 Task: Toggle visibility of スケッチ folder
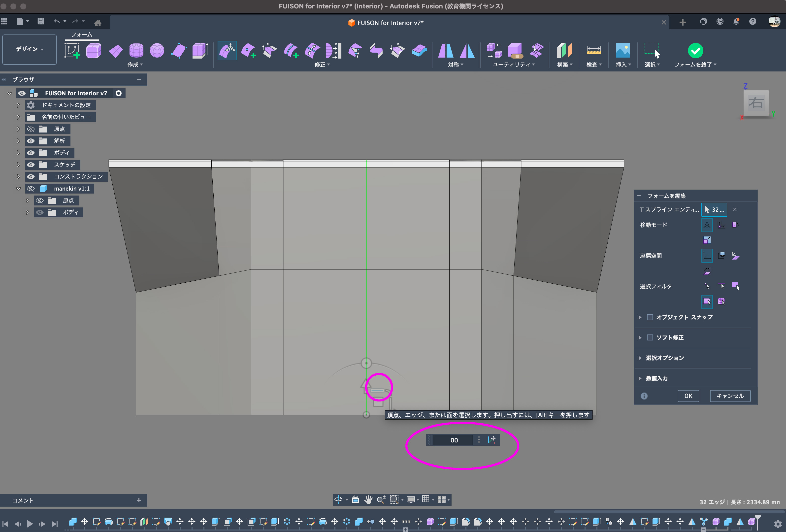(x=31, y=165)
